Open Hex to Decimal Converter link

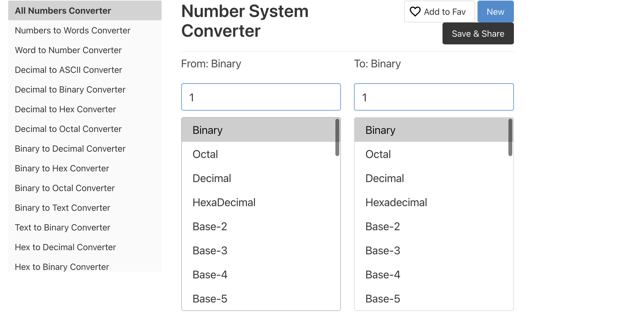(x=66, y=247)
